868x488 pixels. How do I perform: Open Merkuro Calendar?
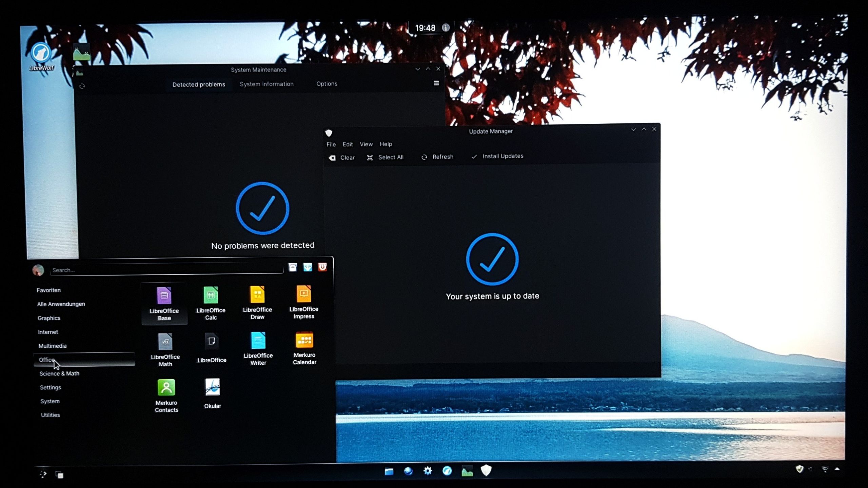(x=304, y=348)
